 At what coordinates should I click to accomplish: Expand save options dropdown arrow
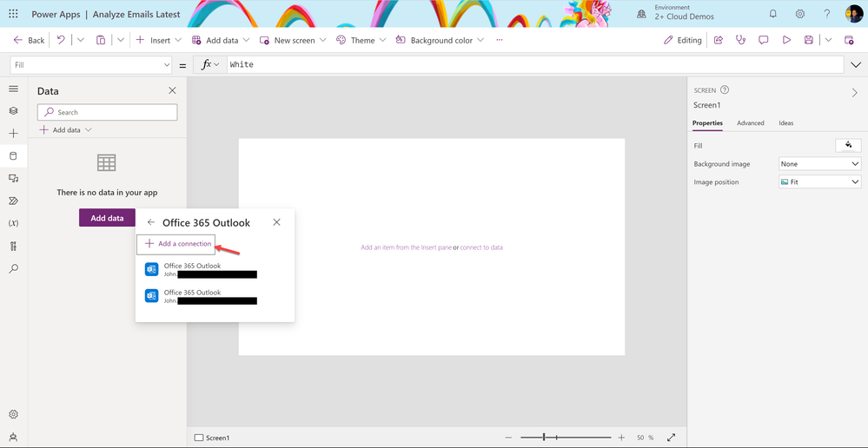(x=828, y=40)
